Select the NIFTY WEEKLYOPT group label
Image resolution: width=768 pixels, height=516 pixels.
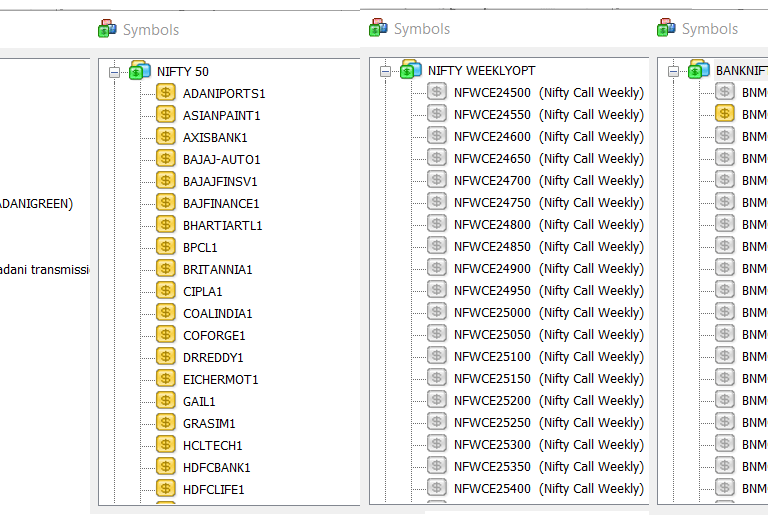[x=481, y=71]
